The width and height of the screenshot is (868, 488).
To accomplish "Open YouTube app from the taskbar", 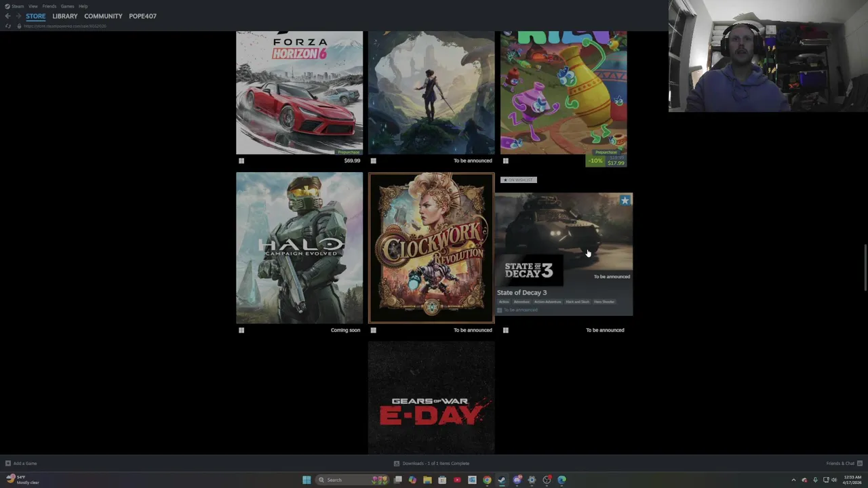I will pyautogui.click(x=457, y=480).
